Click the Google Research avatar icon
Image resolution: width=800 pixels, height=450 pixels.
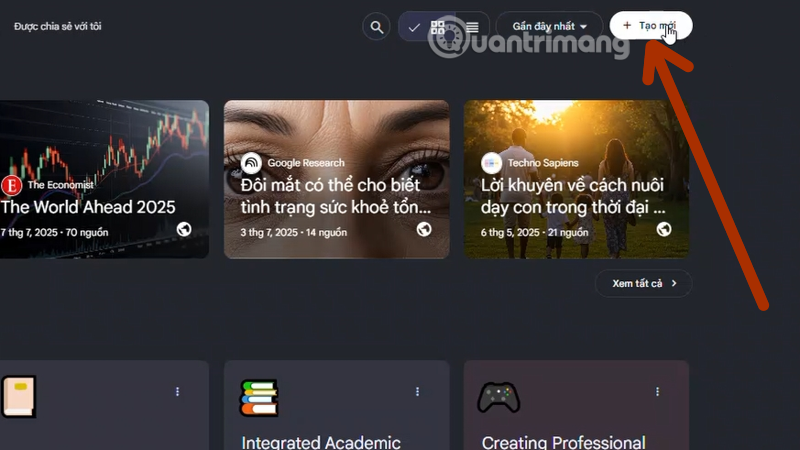pyautogui.click(x=251, y=163)
